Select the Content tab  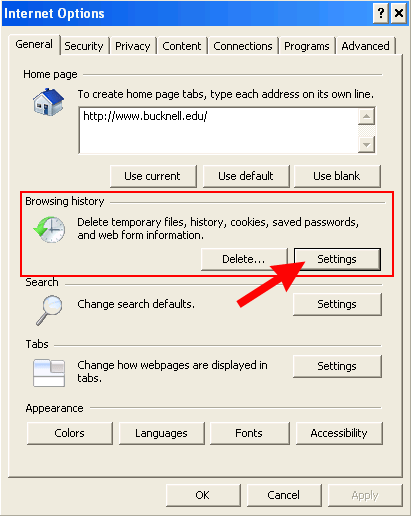(182, 46)
